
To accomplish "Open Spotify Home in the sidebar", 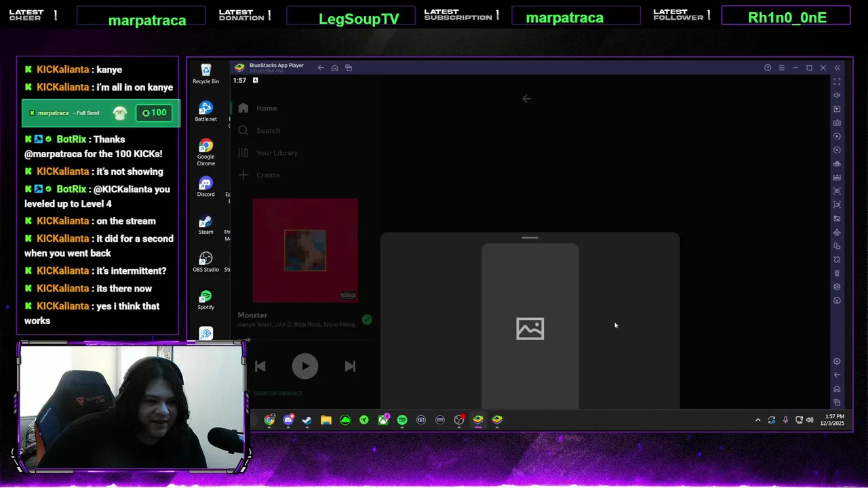I will coord(258,108).
